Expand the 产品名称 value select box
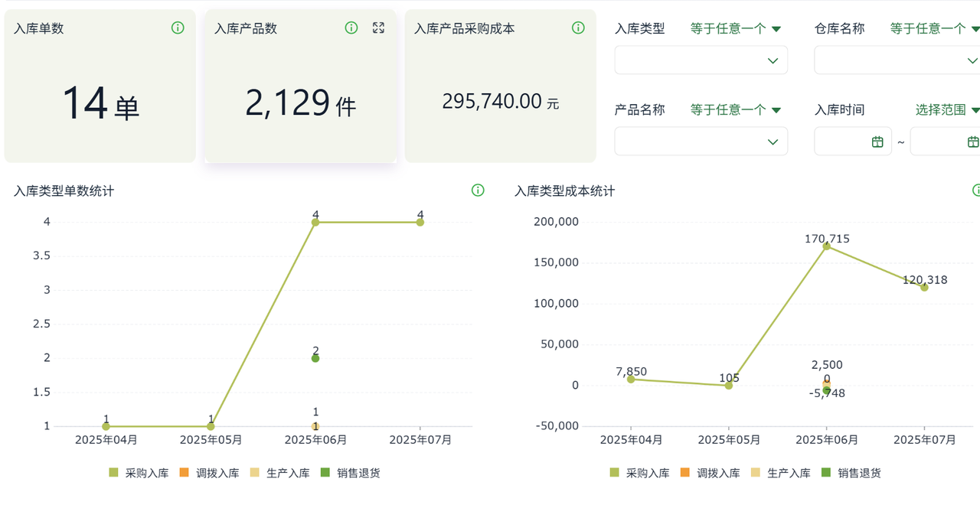This screenshot has height=518, width=980. tap(701, 142)
